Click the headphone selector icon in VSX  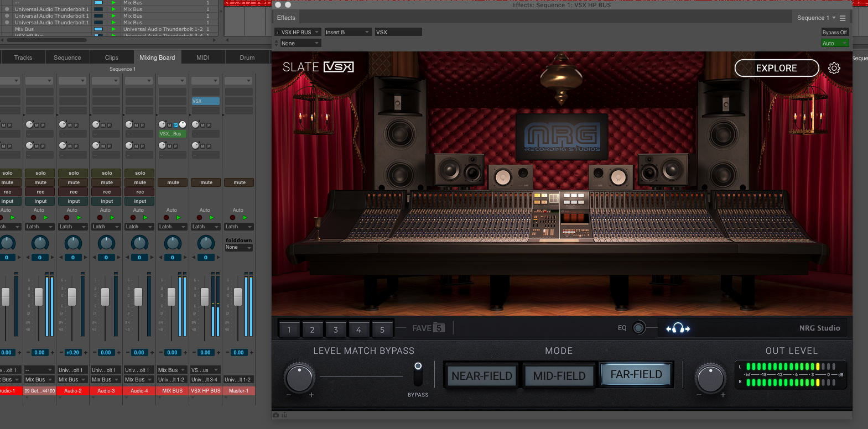[x=678, y=328]
